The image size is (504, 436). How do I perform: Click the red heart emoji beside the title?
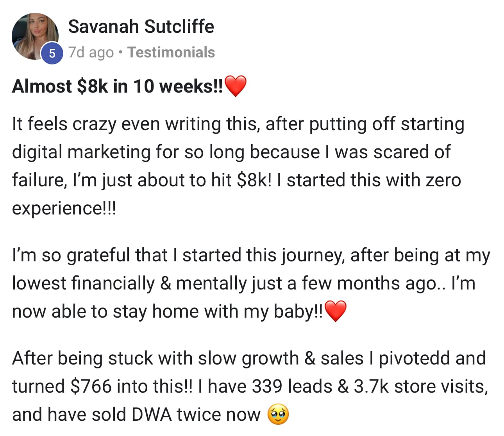[236, 86]
